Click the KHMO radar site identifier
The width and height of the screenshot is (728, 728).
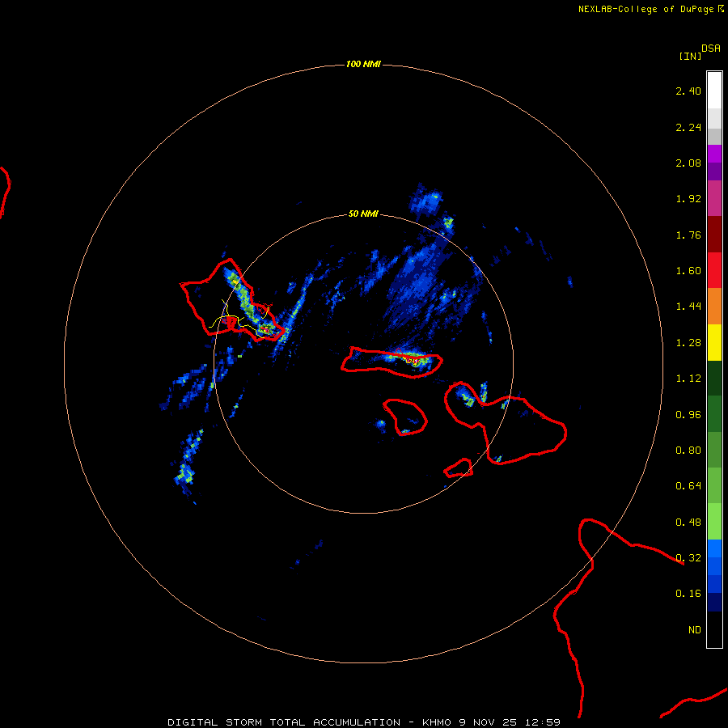[437, 722]
